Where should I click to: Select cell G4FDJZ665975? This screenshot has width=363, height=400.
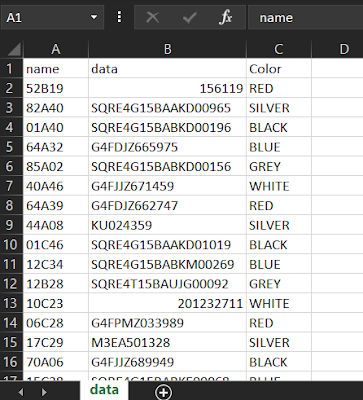coord(167,147)
